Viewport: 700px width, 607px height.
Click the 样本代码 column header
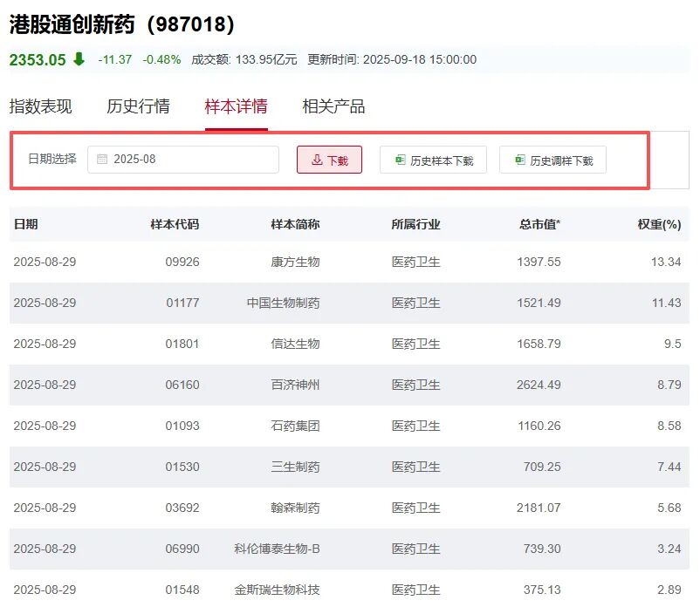tap(175, 224)
